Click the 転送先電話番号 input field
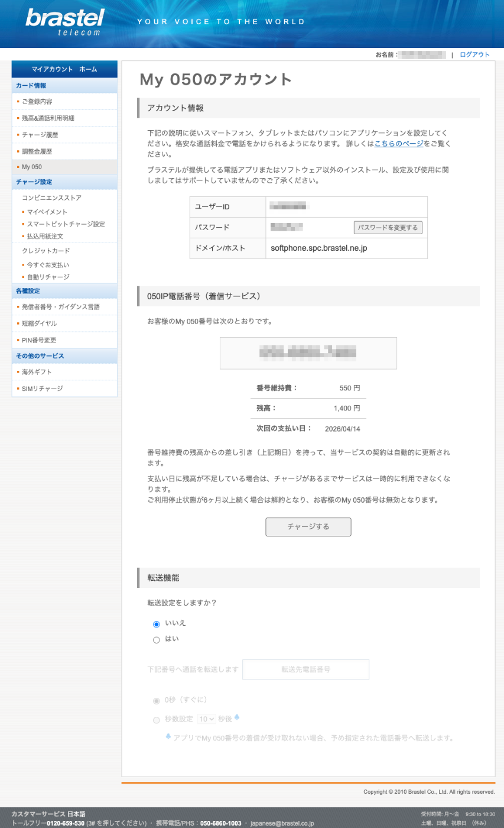This screenshot has height=828, width=504. coord(305,669)
